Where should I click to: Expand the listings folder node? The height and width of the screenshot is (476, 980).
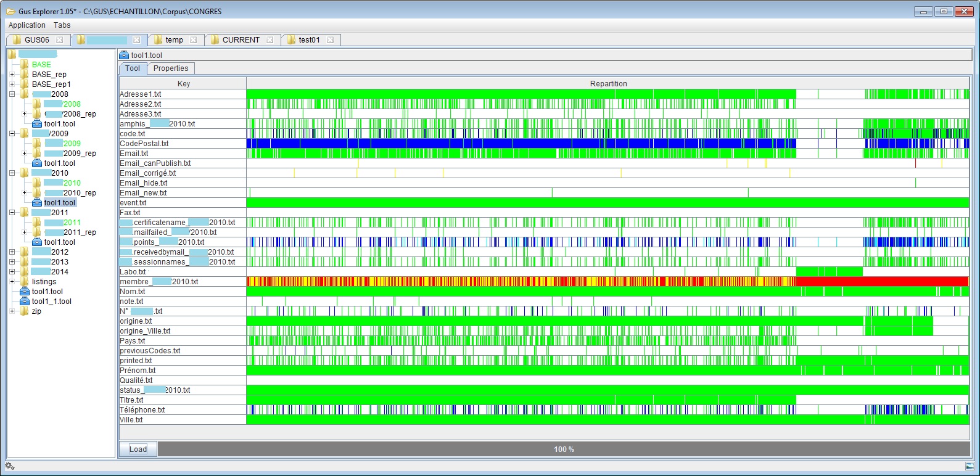point(12,282)
